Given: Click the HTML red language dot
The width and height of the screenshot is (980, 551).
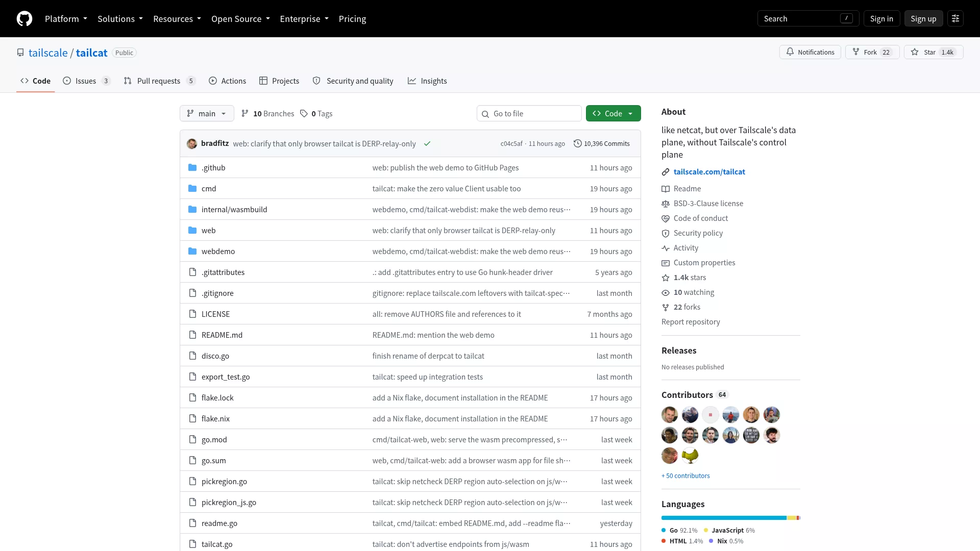Looking at the screenshot, I should [x=664, y=541].
